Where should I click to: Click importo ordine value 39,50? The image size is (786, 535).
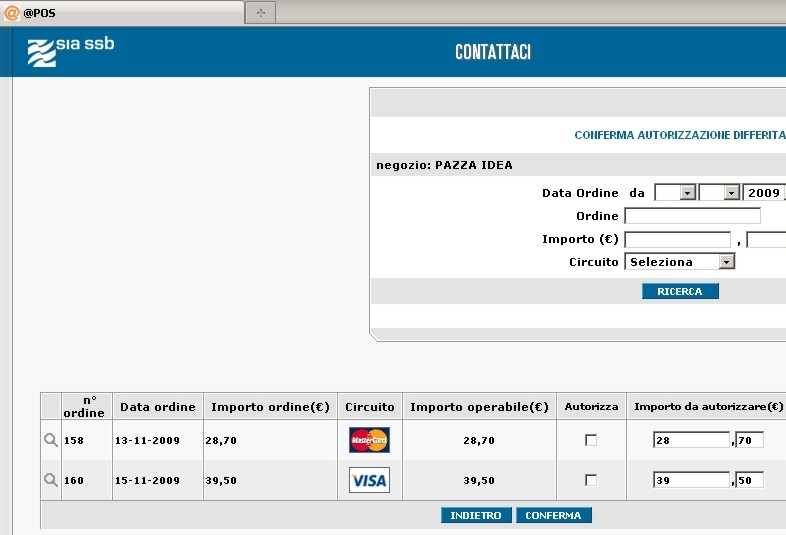tap(221, 480)
